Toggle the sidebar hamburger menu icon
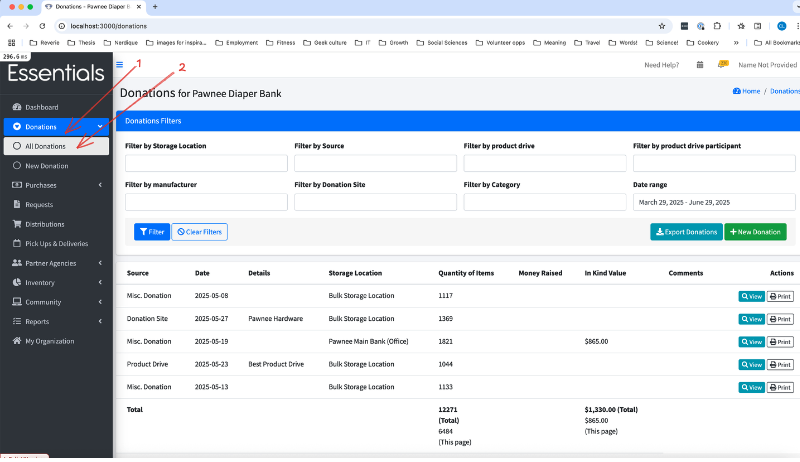This screenshot has width=800, height=462. 119,65
